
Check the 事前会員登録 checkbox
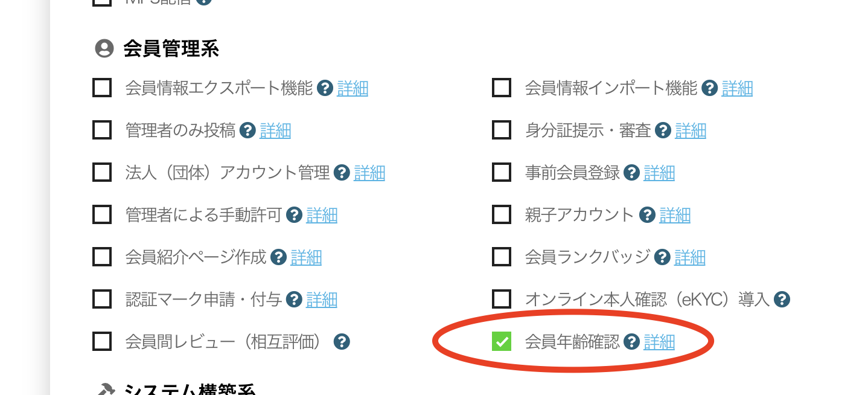point(500,173)
